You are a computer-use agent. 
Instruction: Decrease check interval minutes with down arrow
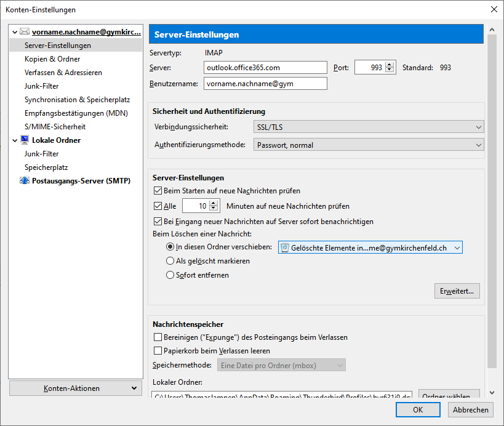click(214, 209)
